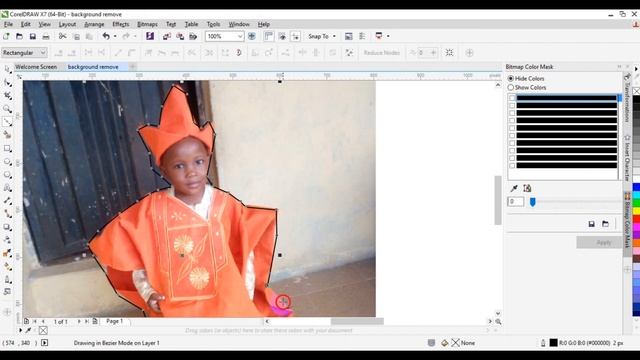Select the toolbox Color Eyedropper tool
Viewport: 640px width, 360px height.
(8, 253)
